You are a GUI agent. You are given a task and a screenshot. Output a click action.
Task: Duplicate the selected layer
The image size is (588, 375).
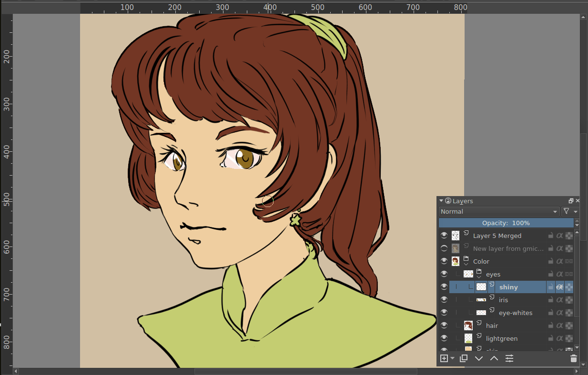463,358
